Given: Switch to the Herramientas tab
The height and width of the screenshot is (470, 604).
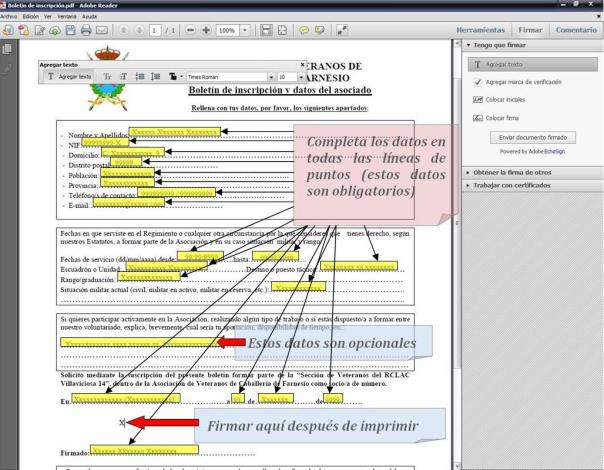Looking at the screenshot, I should point(484,31).
